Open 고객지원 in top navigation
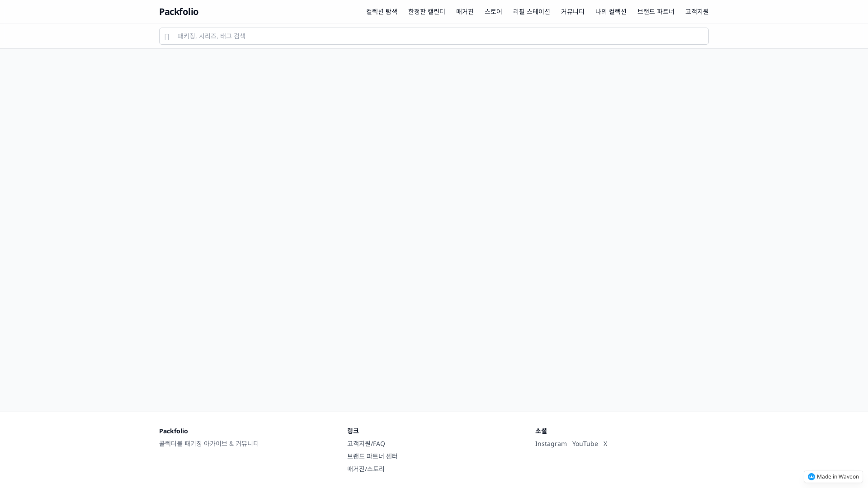The width and height of the screenshot is (868, 488). click(697, 12)
